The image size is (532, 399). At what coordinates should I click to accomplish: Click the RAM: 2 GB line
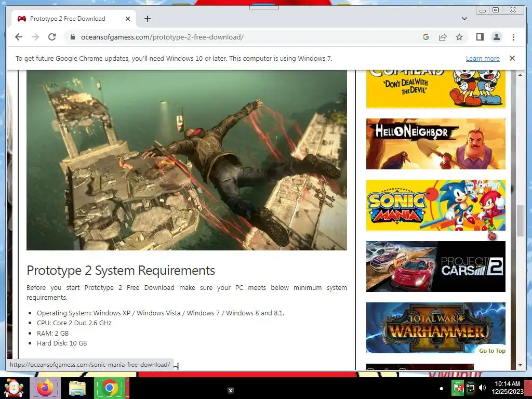(x=52, y=333)
